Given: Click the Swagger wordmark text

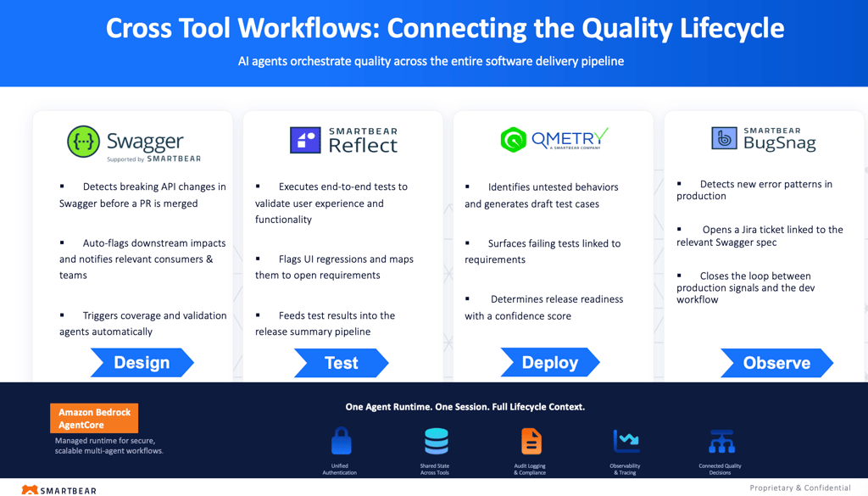Looking at the screenshot, I should tap(145, 142).
